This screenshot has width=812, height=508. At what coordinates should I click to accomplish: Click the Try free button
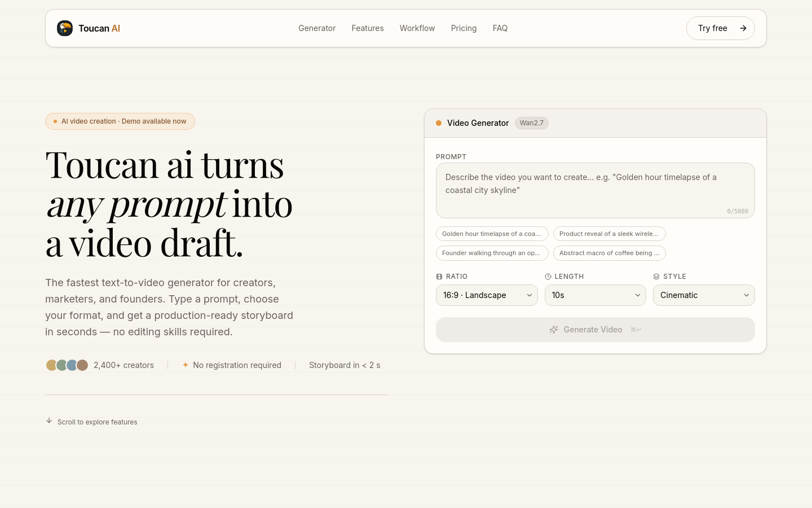point(721,28)
